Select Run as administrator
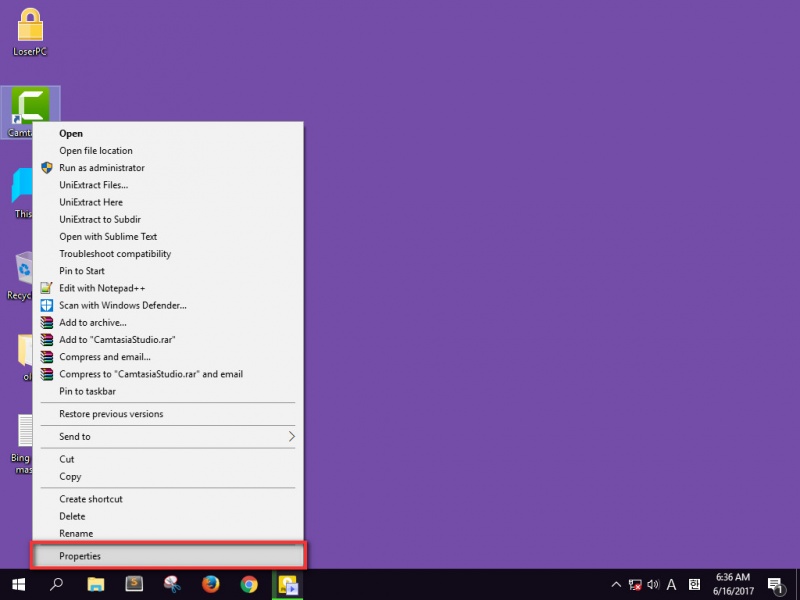 click(102, 168)
